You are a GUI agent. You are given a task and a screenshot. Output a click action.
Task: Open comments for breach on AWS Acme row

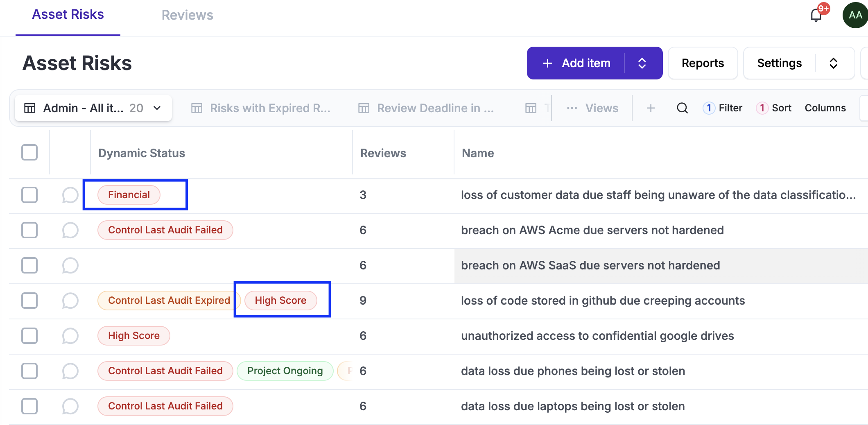click(x=70, y=230)
